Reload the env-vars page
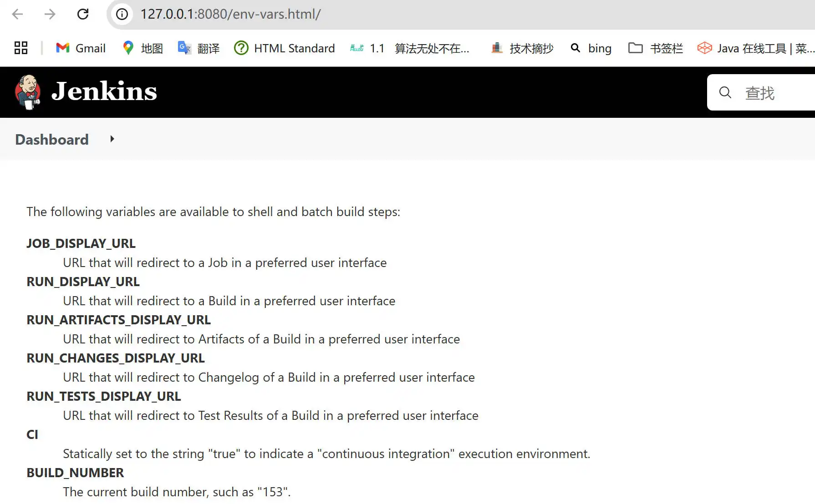This screenshot has width=815, height=504. pos(83,14)
